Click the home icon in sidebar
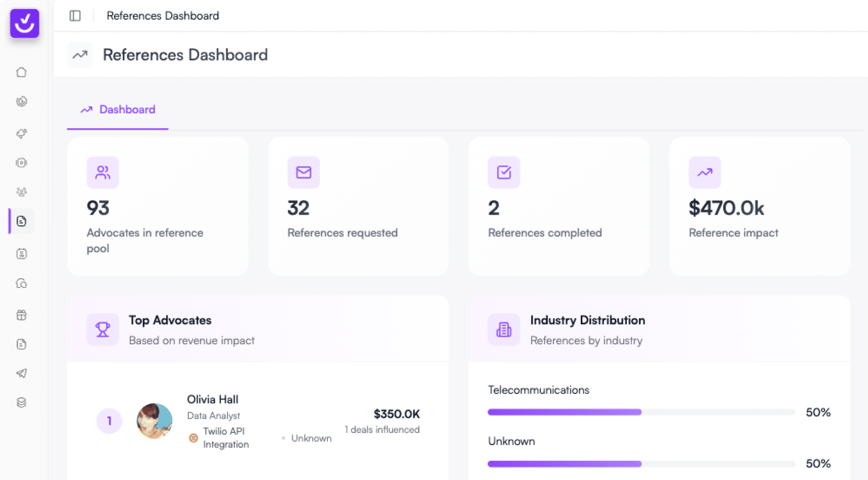Screen dimensions: 868x480 (21, 72)
